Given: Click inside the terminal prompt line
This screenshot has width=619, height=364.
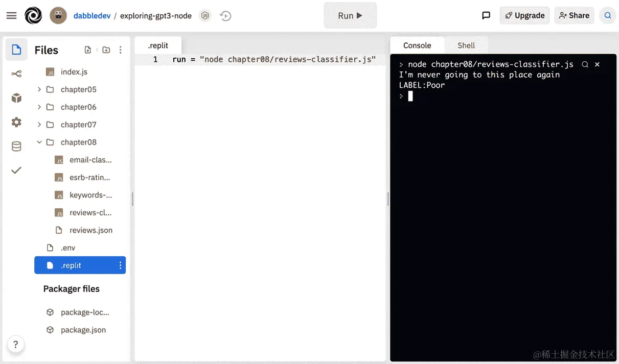Looking at the screenshot, I should pos(460,96).
